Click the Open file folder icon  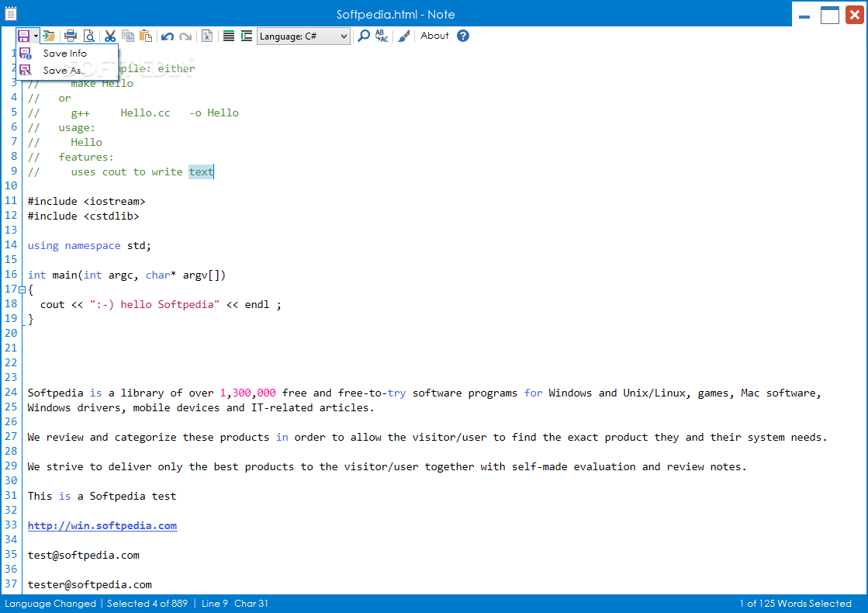50,36
